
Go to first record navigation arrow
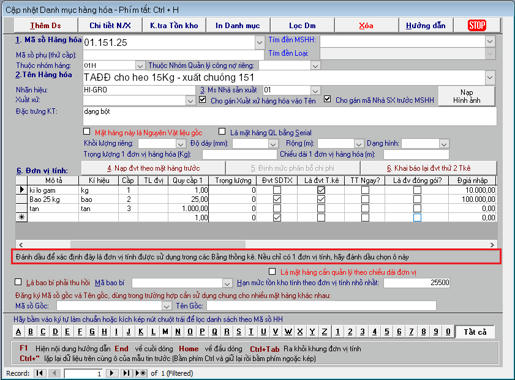click(x=40, y=373)
